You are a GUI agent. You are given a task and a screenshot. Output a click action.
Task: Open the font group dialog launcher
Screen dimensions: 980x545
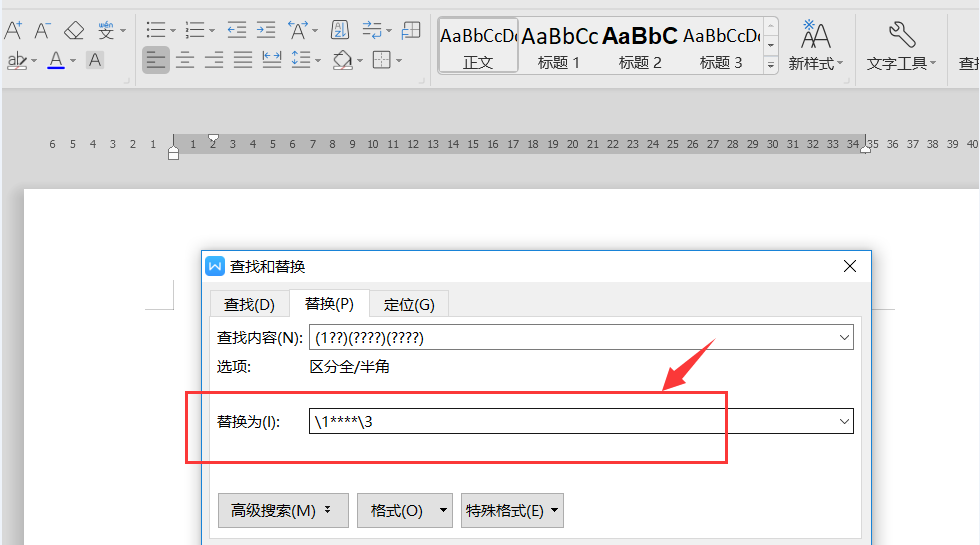pyautogui.click(x=127, y=81)
